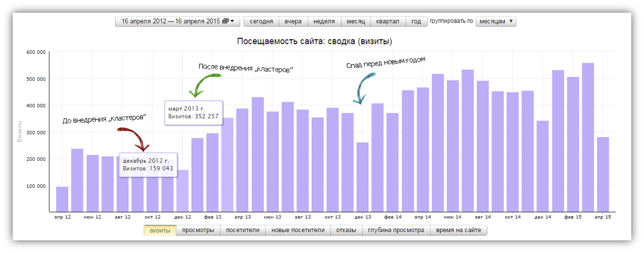
Task: Click the chart title Посещаемость сайта: сводка (визиты)
Action: pyautogui.click(x=314, y=41)
